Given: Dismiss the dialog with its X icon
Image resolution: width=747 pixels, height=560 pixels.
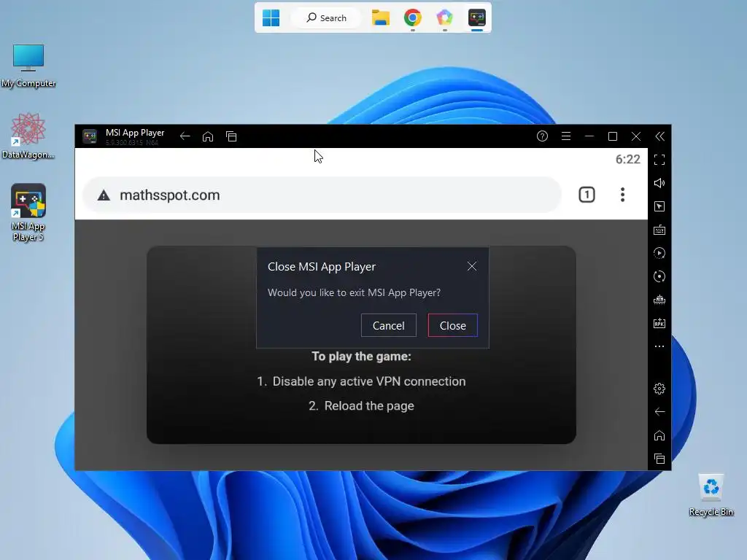Looking at the screenshot, I should [472, 266].
